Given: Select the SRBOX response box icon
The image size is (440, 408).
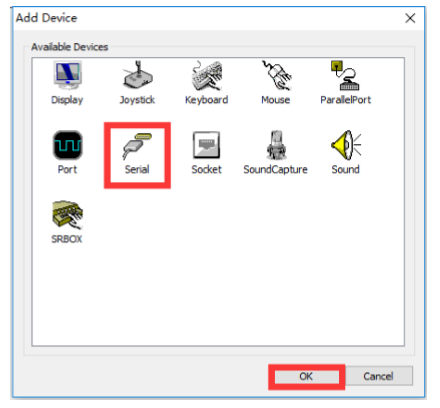Looking at the screenshot, I should pyautogui.click(x=68, y=215).
